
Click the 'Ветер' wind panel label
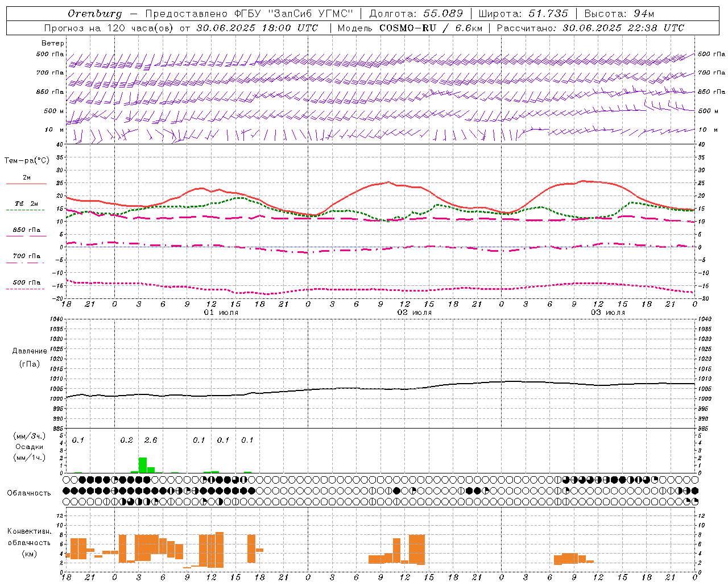click(x=53, y=43)
